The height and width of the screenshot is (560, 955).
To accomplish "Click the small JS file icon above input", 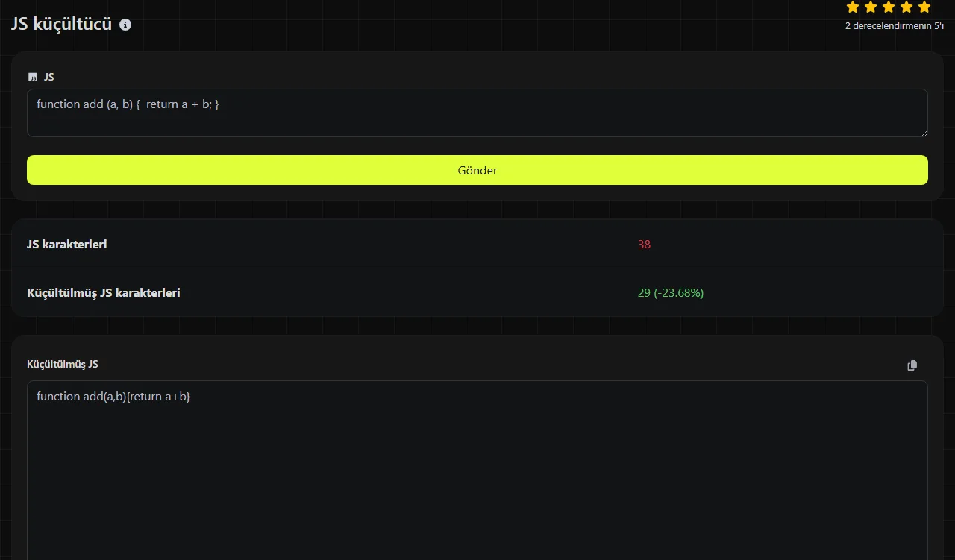I will pos(32,77).
